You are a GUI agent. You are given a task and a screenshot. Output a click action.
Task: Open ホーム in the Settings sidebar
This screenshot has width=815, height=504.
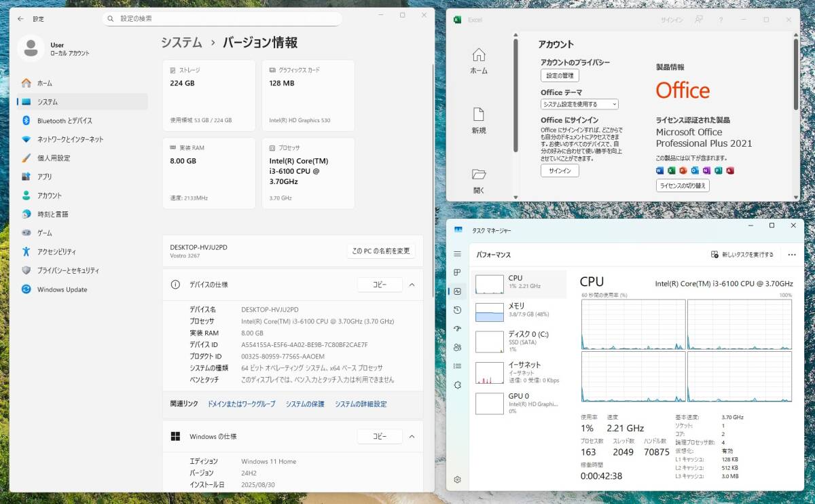82,83
